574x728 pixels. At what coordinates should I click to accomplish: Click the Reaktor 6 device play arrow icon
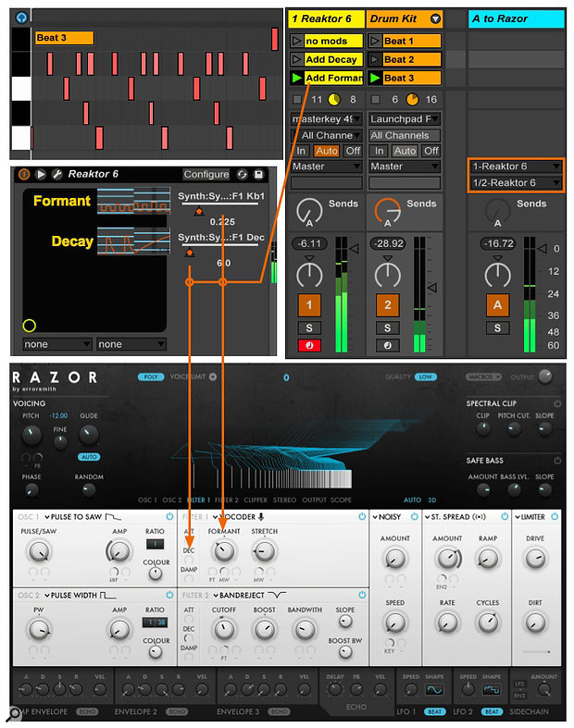click(x=41, y=175)
